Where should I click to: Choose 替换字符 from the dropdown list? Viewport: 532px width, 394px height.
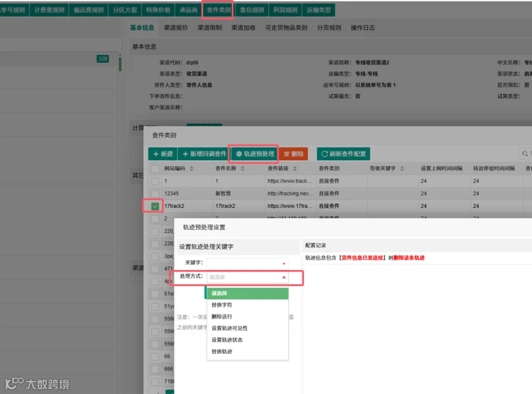pyautogui.click(x=248, y=305)
